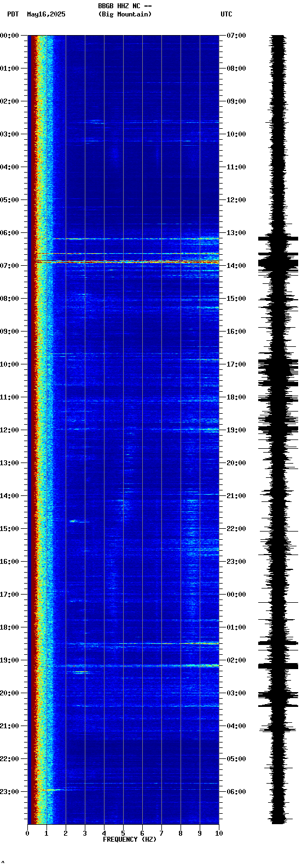302x868 pixels.
Task: Select PDT axis label 11:00 on left
Action: (x=10, y=397)
